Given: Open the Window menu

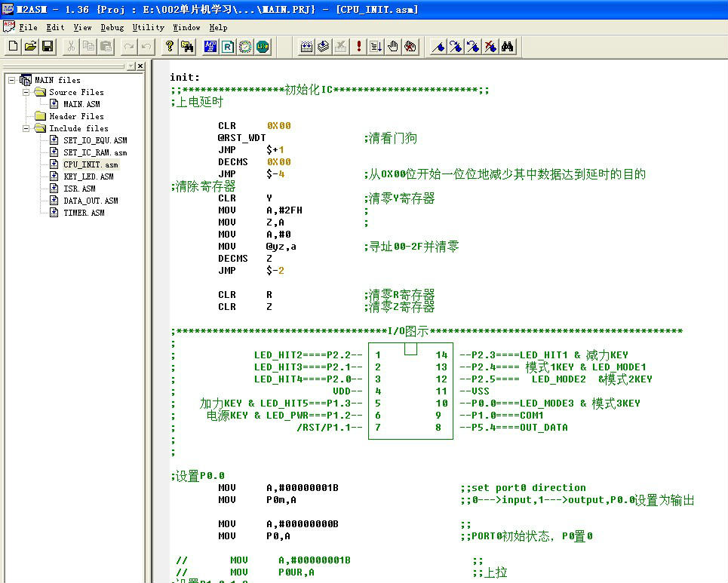Looking at the screenshot, I should (x=186, y=27).
